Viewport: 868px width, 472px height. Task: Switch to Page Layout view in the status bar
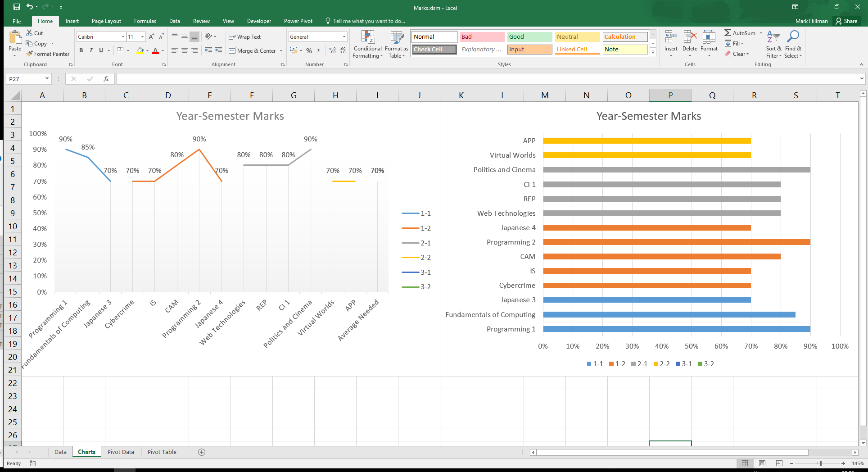[762, 463]
